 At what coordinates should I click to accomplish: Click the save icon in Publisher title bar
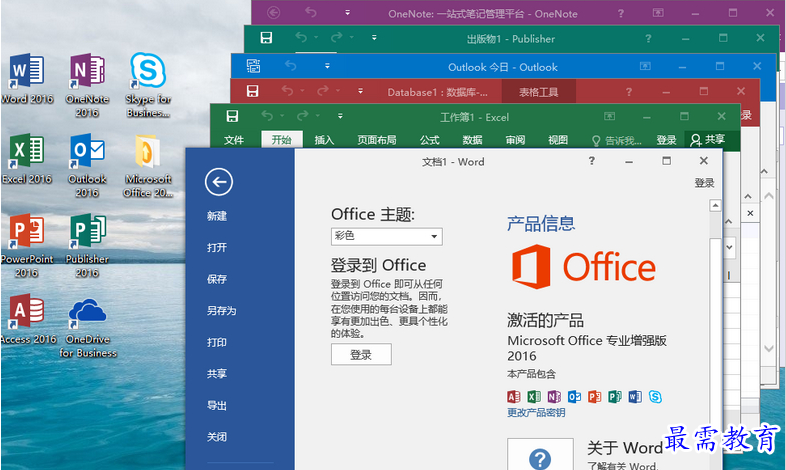coord(266,38)
